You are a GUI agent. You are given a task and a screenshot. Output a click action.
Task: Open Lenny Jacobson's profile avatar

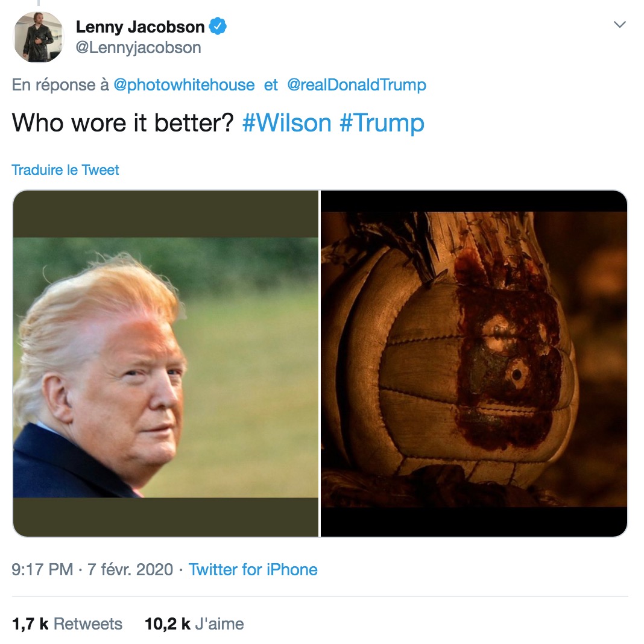(x=39, y=37)
